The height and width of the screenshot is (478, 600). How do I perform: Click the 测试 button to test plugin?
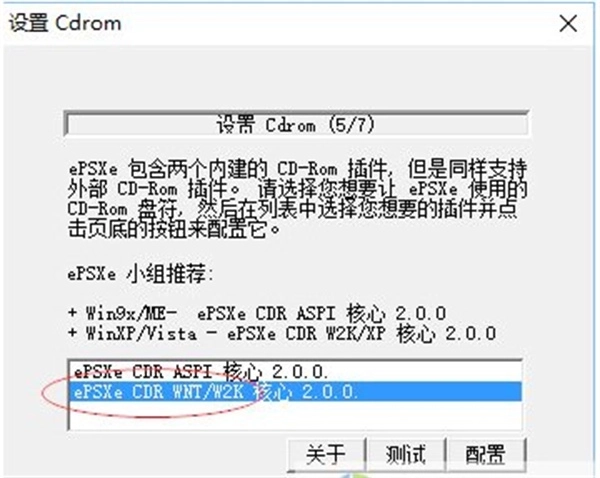pyautogui.click(x=406, y=455)
